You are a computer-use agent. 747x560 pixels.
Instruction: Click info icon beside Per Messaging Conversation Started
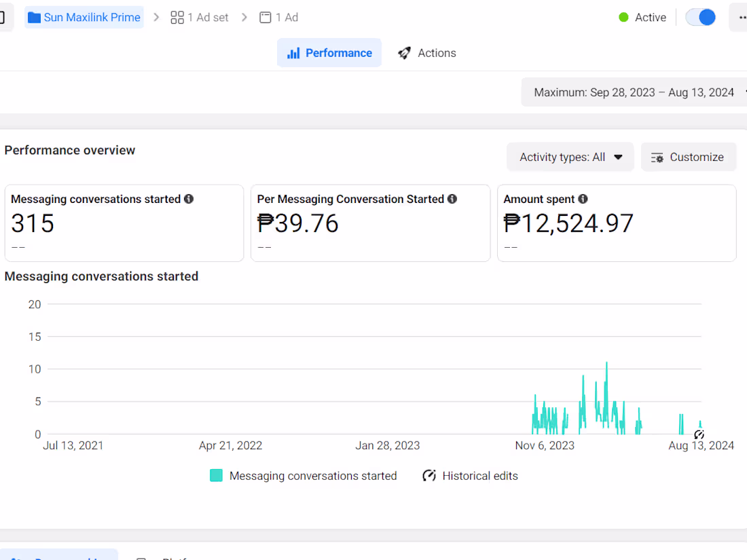[452, 199]
